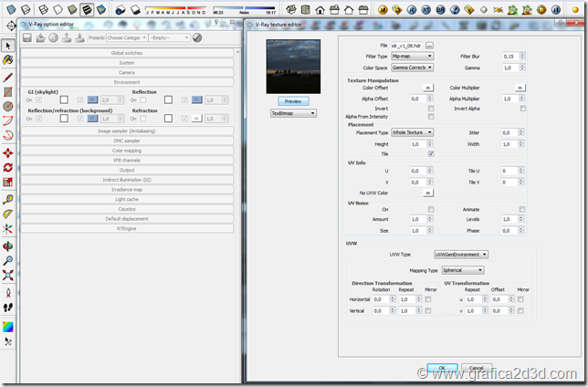
Task: Select the Zoom magnifier tool
Action: coord(8,261)
